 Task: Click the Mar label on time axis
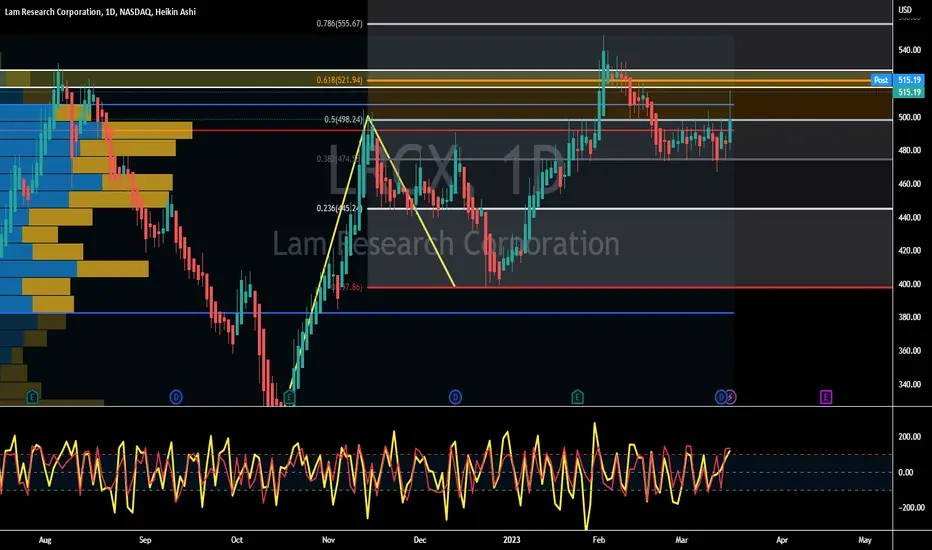point(682,540)
